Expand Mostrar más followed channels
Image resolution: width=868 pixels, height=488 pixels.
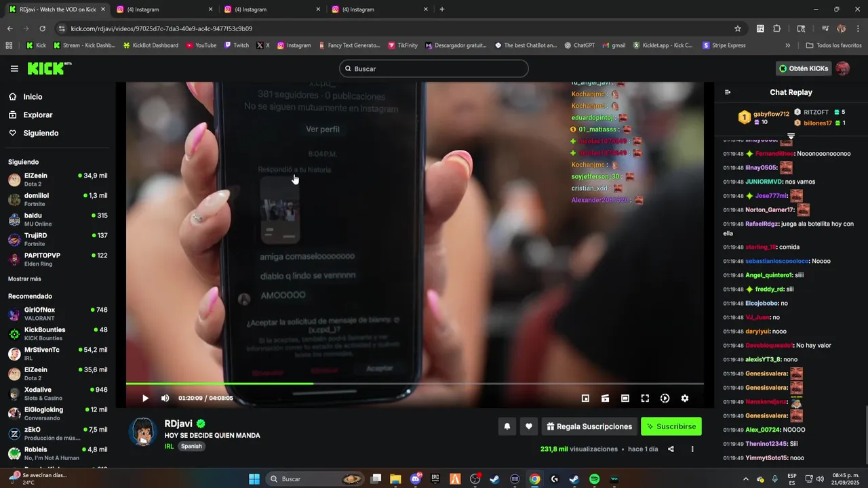tap(24, 279)
